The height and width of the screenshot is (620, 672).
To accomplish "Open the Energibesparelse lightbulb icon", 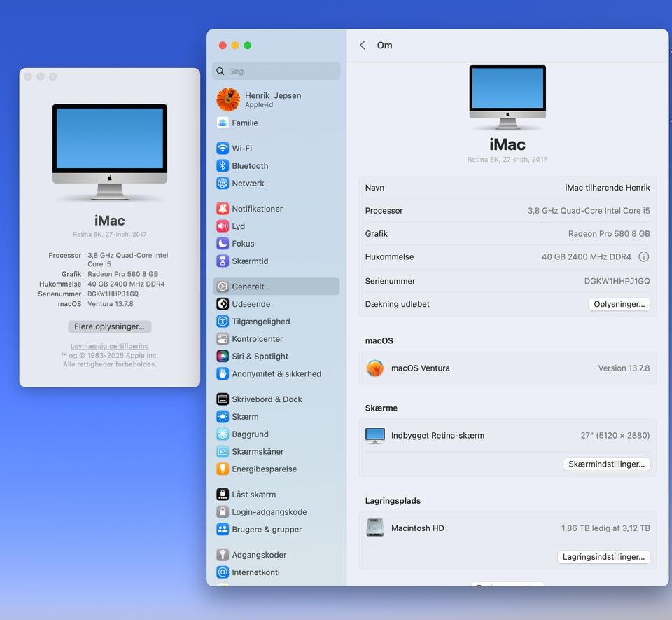I will 223,469.
